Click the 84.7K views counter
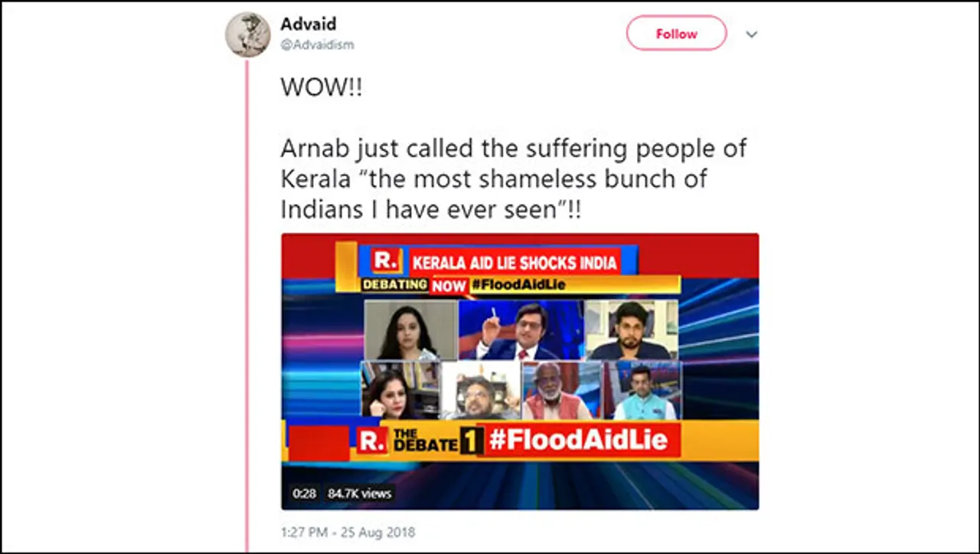 360,493
